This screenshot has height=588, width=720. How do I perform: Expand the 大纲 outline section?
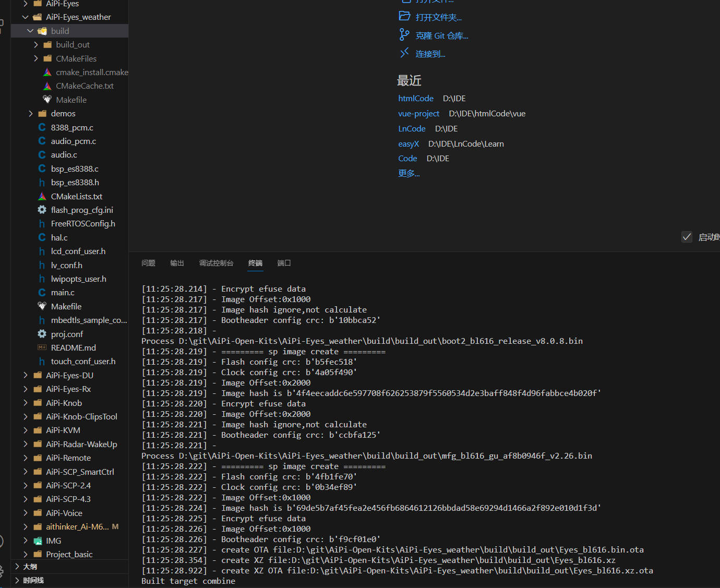pos(17,567)
